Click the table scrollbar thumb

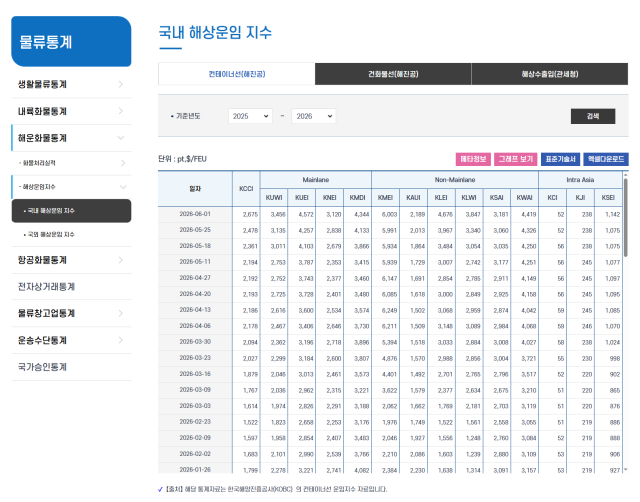626,217
